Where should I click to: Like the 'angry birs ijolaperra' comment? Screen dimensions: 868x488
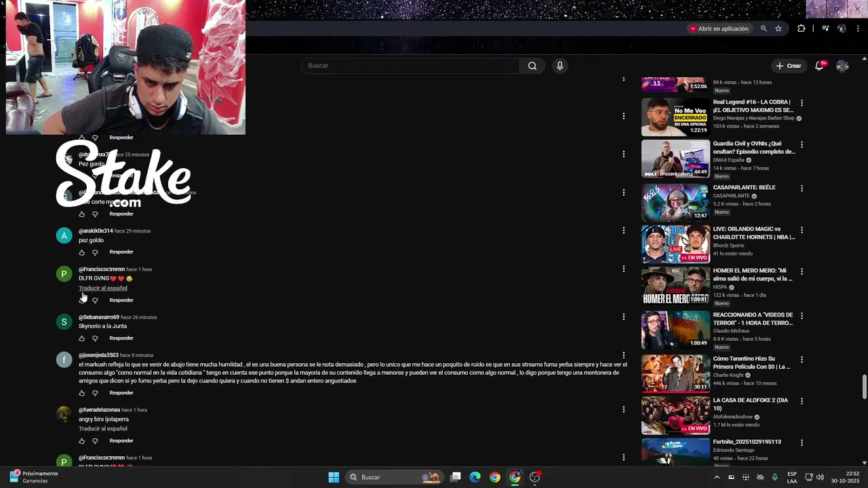82,441
